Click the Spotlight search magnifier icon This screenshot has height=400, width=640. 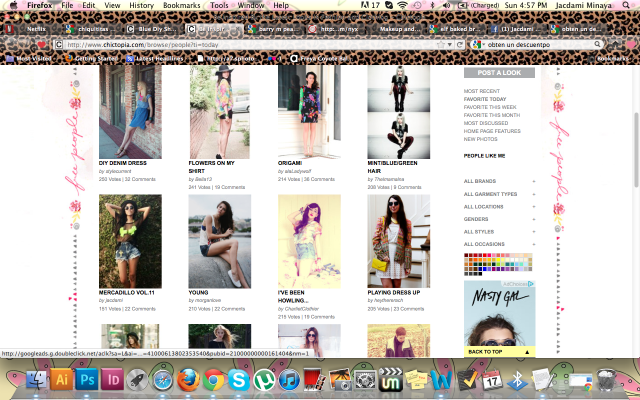[x=626, y=5]
